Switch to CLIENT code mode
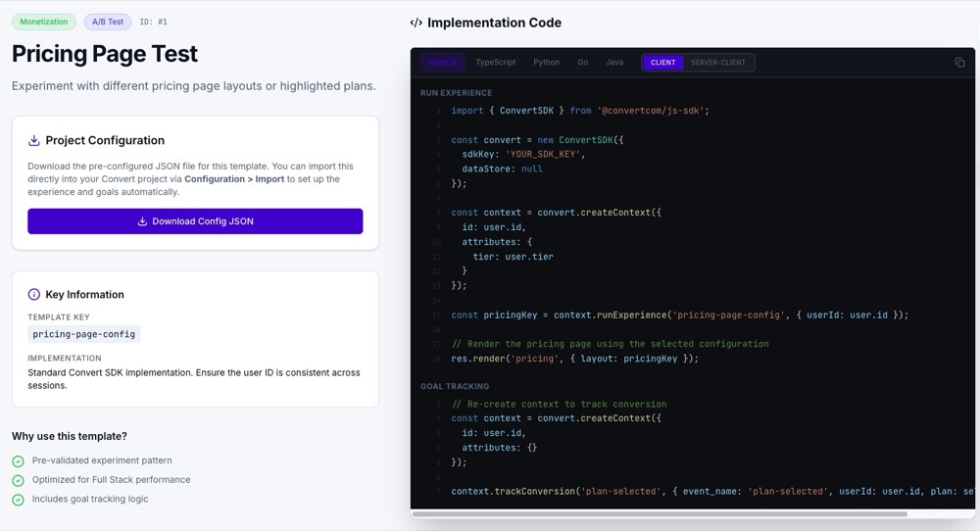 pos(662,63)
